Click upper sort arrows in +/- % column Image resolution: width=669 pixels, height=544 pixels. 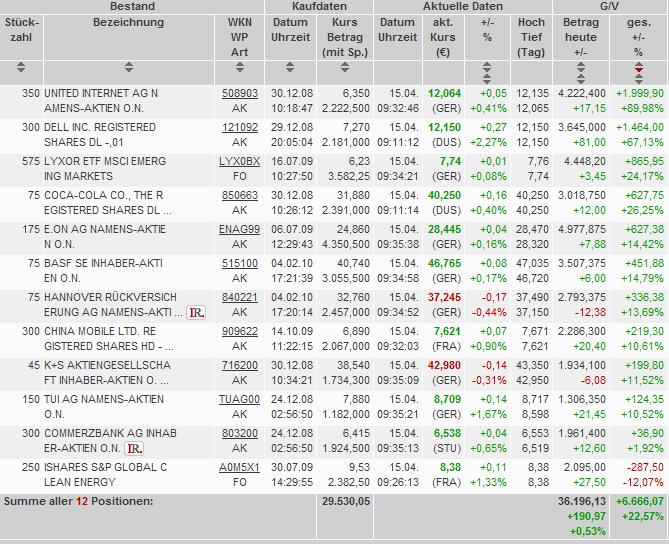click(x=487, y=67)
